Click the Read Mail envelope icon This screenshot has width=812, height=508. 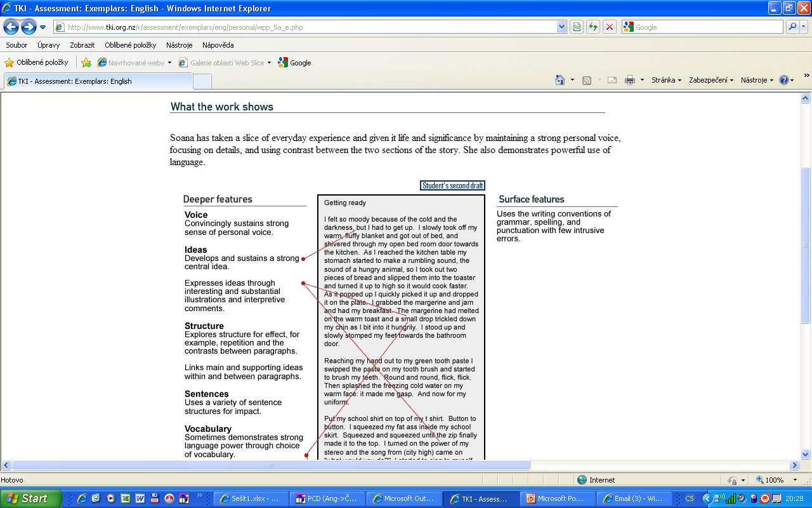click(x=612, y=80)
